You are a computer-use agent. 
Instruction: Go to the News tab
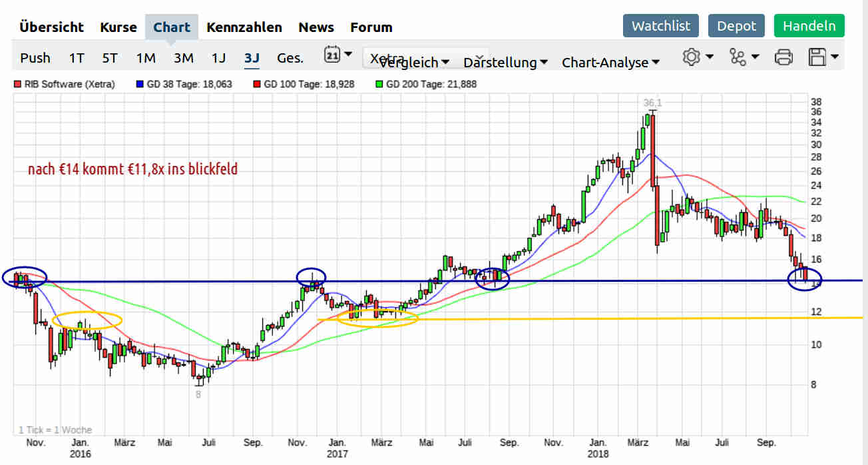[316, 27]
